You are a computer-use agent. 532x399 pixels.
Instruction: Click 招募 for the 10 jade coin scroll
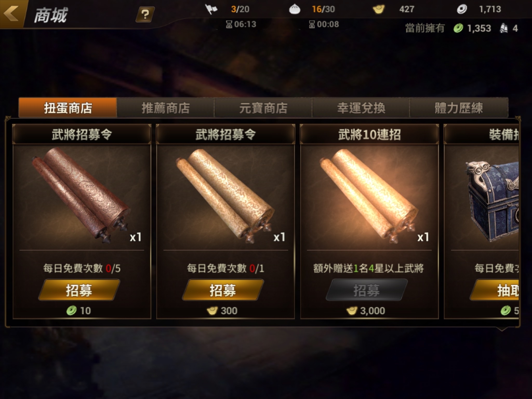[79, 290]
